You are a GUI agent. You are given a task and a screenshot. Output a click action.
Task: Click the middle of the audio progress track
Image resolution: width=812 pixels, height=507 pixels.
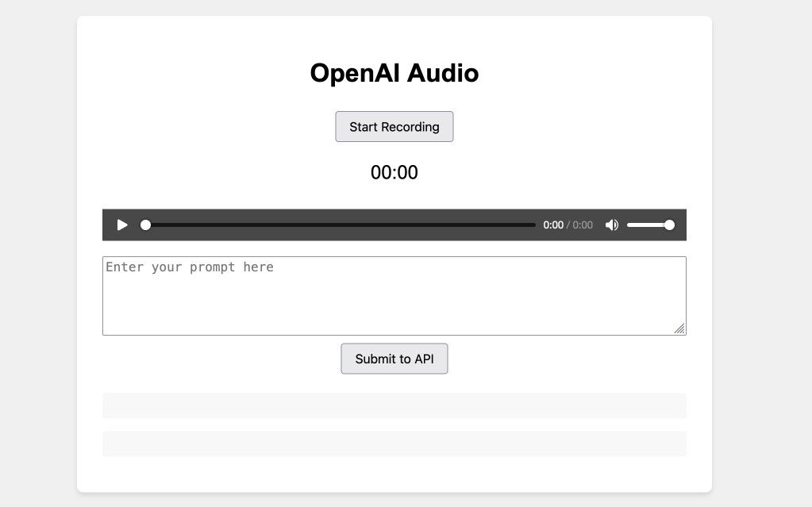tap(341, 225)
